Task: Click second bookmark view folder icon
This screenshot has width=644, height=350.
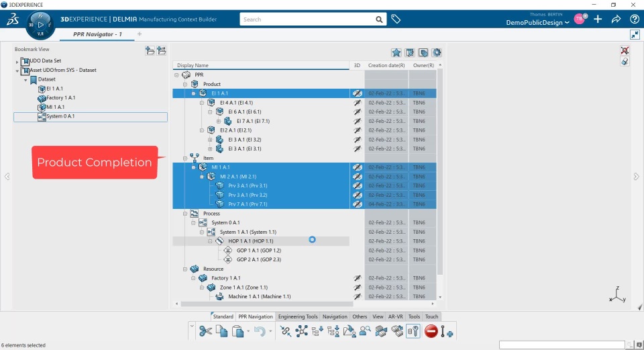Action: click(x=162, y=50)
